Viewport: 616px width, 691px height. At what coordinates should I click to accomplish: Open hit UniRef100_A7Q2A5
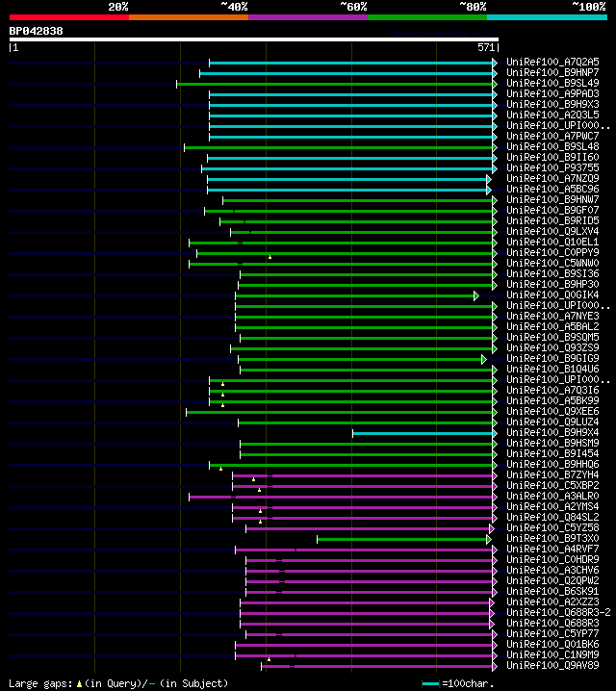tap(552, 63)
